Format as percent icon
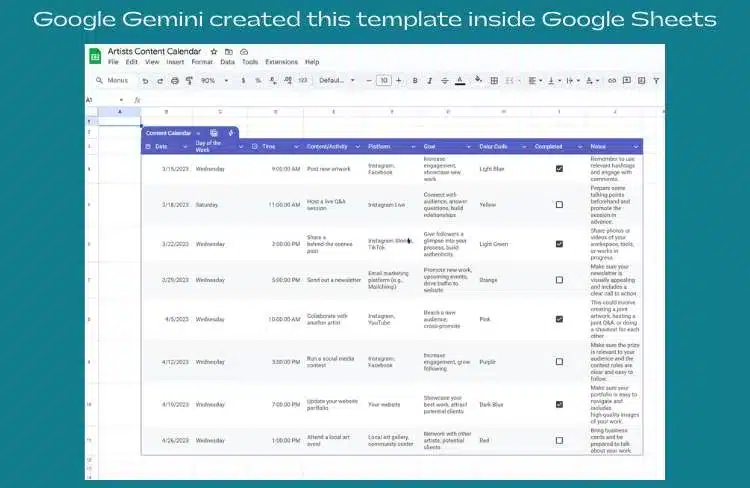Screen dimensions: 750x488 [258, 81]
